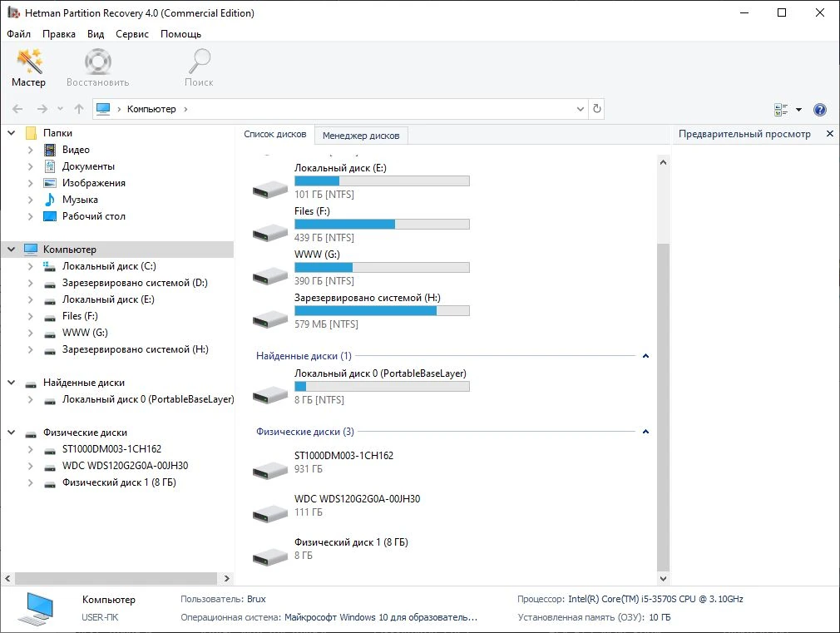Go back with the left arrow
840x633 pixels.
[x=17, y=109]
